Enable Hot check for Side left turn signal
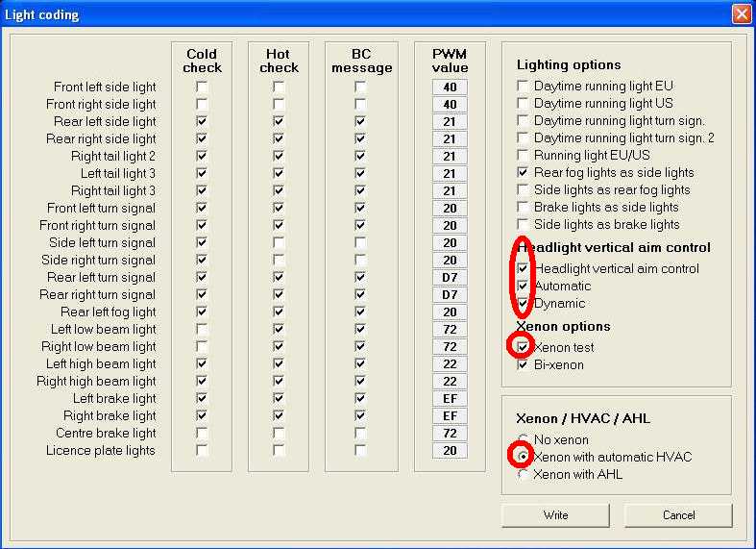Image resolution: width=756 pixels, height=549 pixels. (279, 242)
